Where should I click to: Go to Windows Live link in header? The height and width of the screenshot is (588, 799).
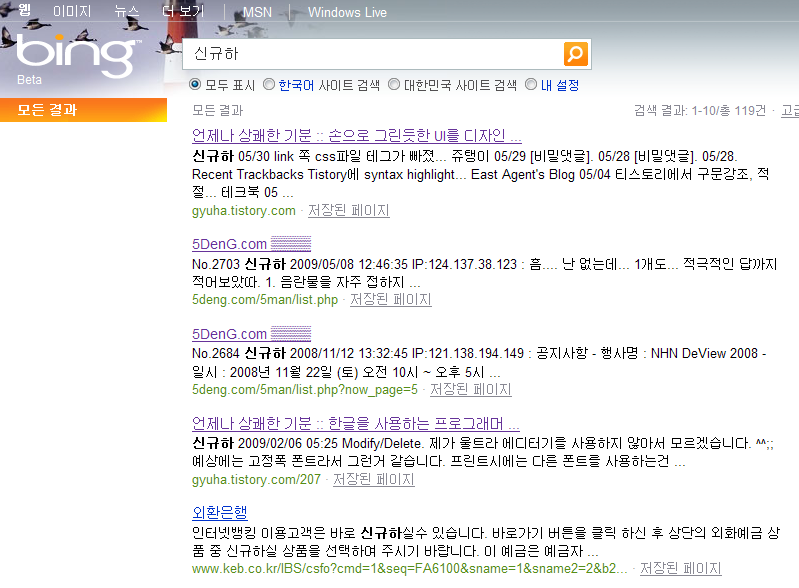[347, 12]
